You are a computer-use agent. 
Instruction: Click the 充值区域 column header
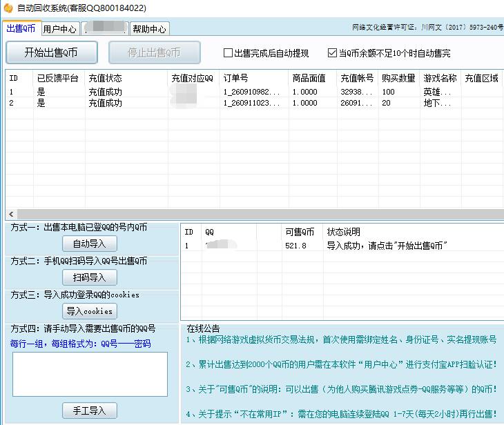(481, 78)
